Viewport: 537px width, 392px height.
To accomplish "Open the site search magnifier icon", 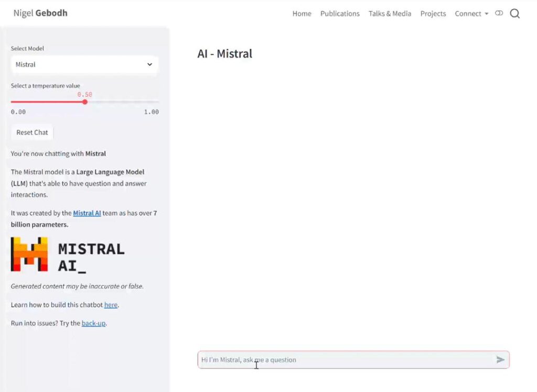I will [515, 14].
